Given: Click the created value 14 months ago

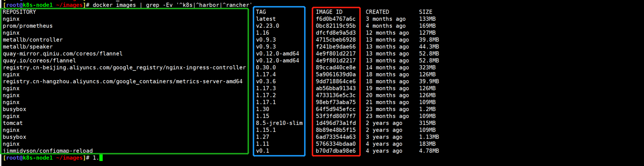Looking at the screenshot, I should 387,67.
